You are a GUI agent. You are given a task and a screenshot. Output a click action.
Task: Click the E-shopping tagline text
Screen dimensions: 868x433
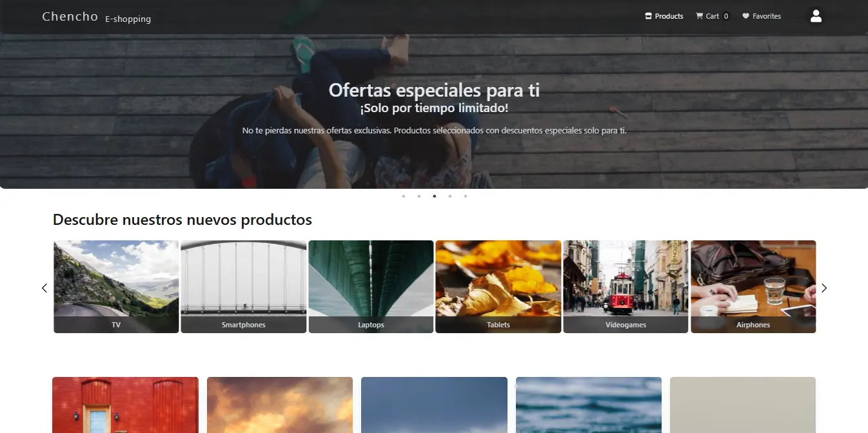[128, 19]
